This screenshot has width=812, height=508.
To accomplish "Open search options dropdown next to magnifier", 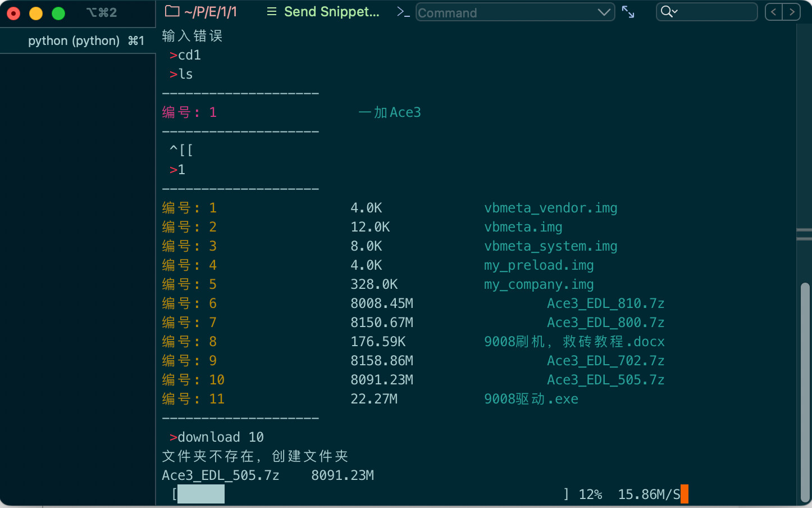I will pyautogui.click(x=675, y=12).
